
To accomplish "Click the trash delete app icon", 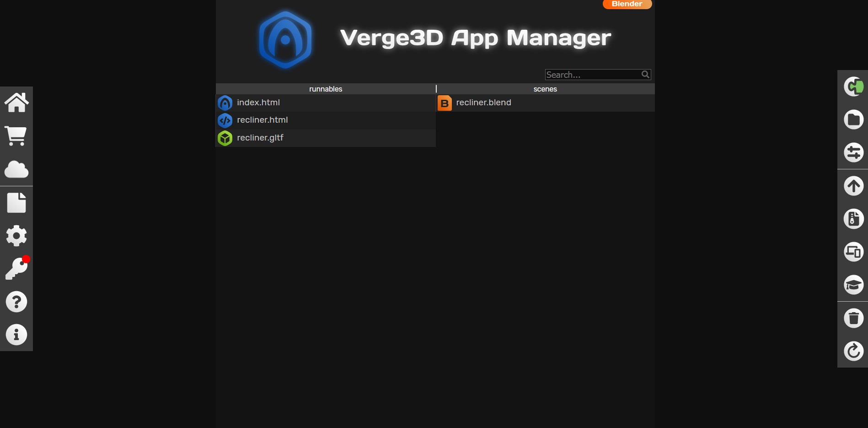I will pos(854,318).
